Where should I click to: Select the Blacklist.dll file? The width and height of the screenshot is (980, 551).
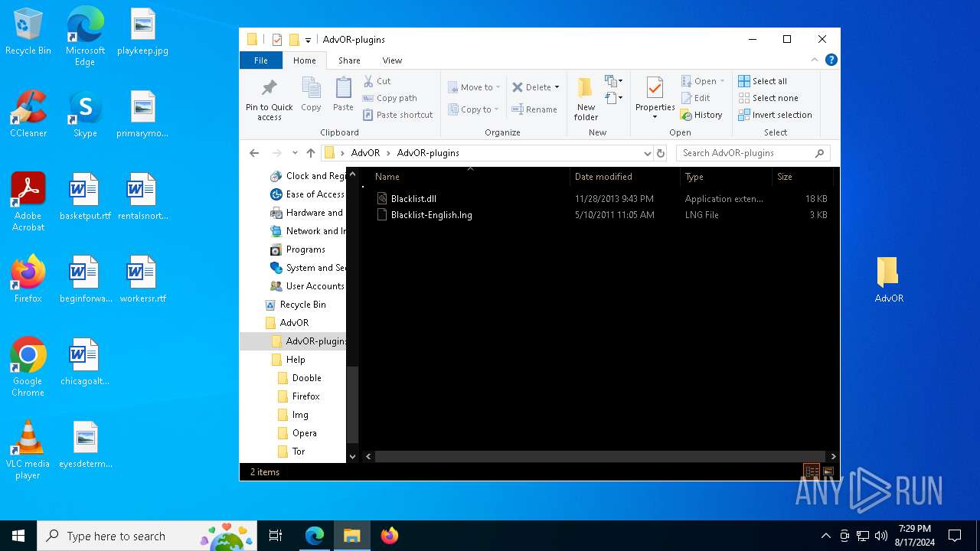click(x=413, y=198)
